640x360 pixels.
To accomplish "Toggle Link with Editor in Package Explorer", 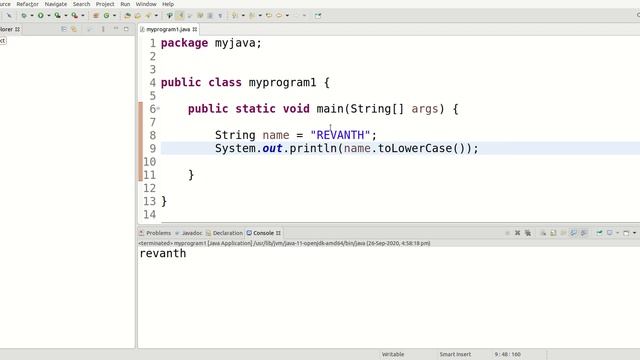I will (74, 29).
